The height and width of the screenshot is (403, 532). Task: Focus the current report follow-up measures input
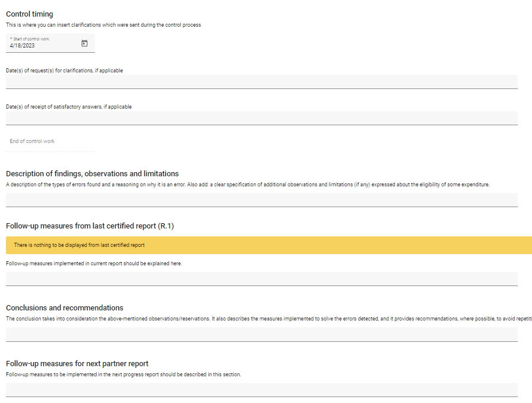point(262,278)
